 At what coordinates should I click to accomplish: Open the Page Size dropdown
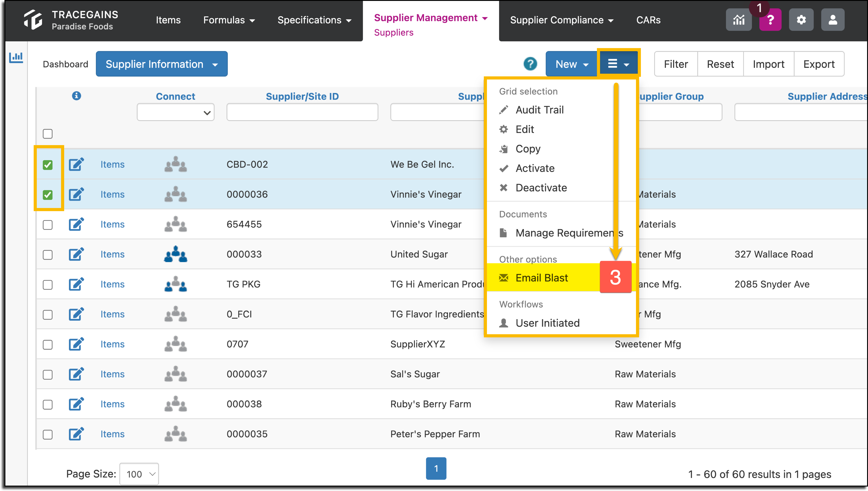tap(139, 474)
